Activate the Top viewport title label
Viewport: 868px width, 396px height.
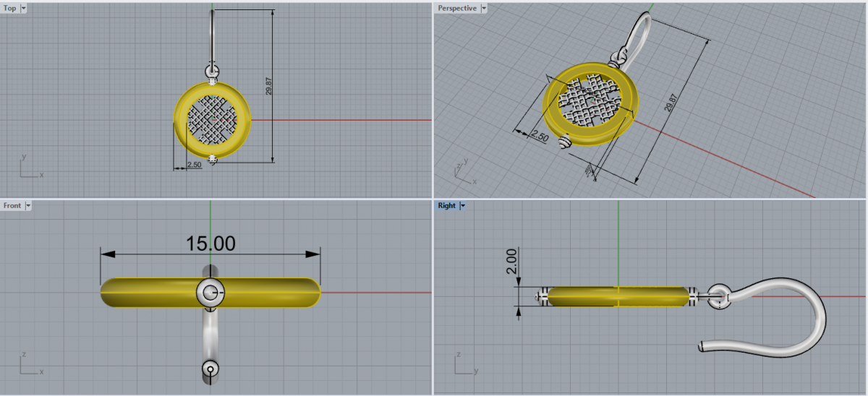point(10,8)
